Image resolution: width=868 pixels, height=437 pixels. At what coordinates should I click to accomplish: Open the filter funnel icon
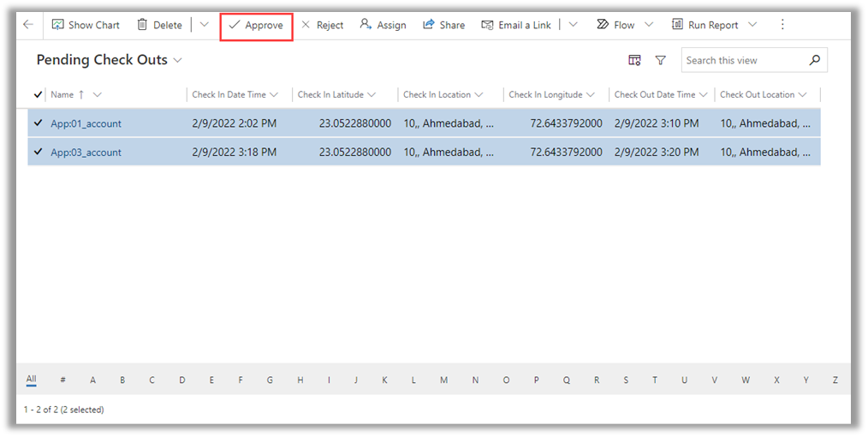pos(660,60)
